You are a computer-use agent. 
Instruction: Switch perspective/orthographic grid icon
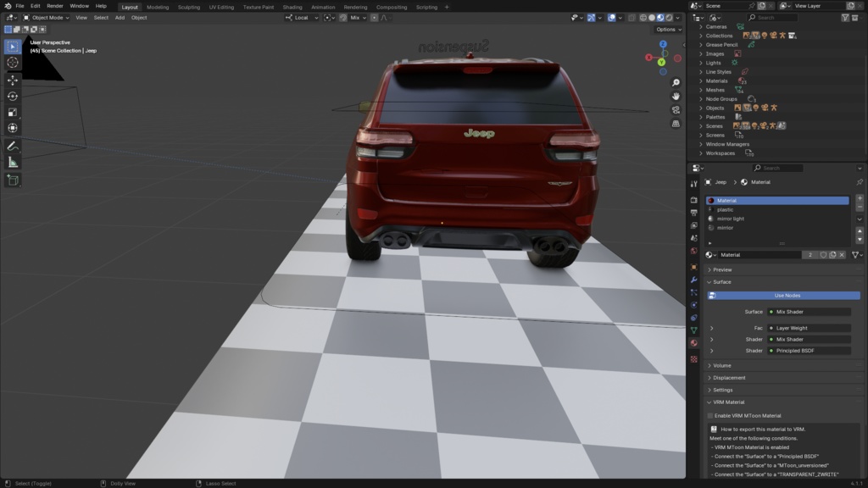(x=676, y=124)
